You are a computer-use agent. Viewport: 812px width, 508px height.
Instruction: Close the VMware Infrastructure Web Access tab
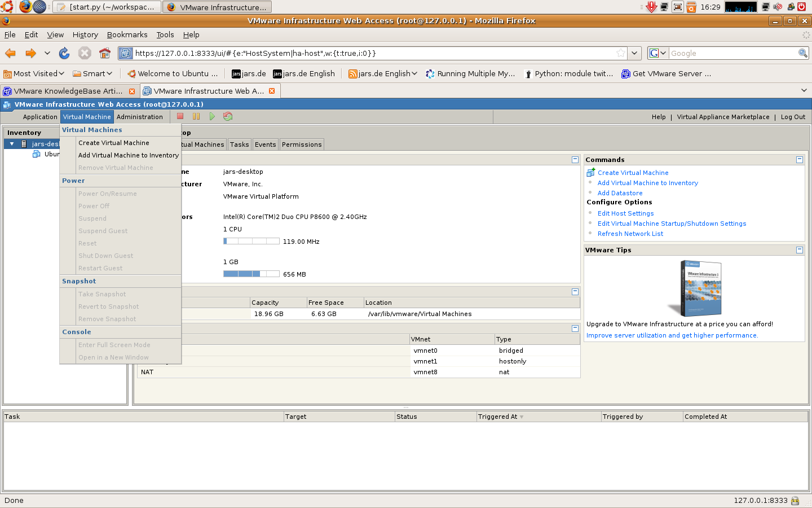pos(272,91)
